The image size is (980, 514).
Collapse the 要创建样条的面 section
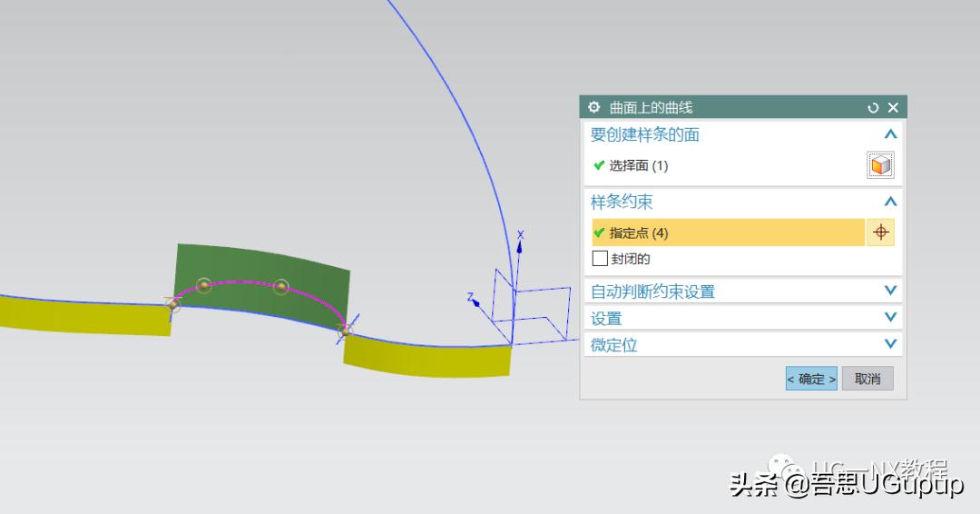[x=891, y=133]
